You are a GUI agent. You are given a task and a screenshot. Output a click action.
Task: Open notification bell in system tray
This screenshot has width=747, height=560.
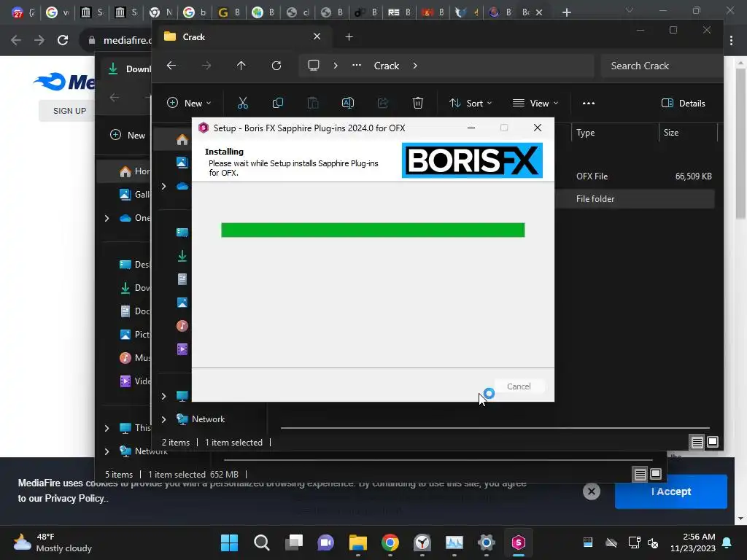(727, 542)
